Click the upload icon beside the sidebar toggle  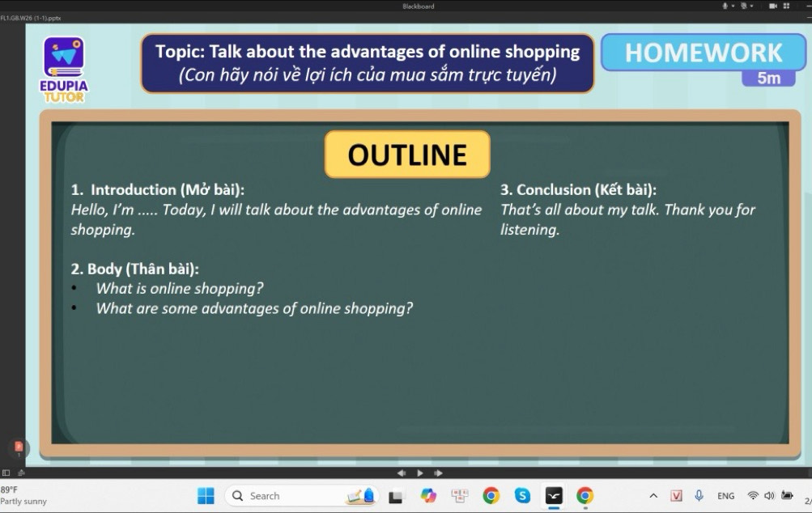pos(20,473)
